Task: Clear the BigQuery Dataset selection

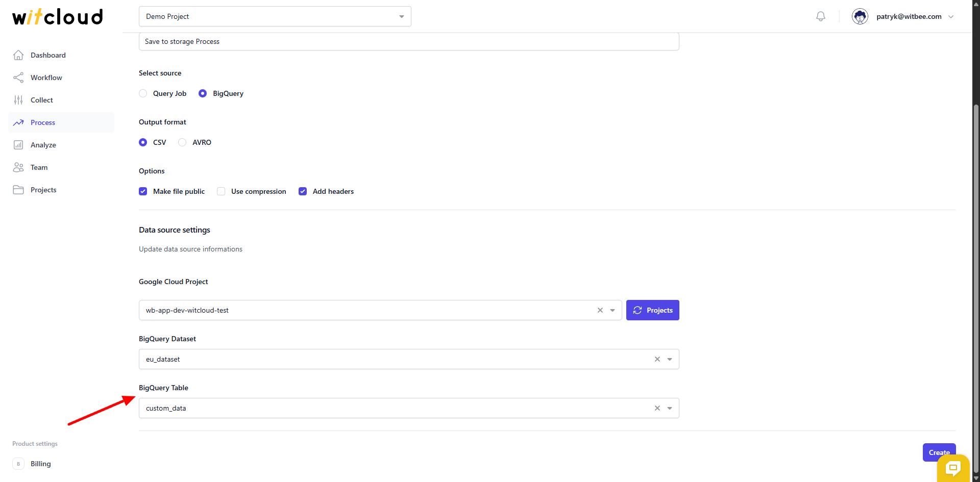Action: 657,359
